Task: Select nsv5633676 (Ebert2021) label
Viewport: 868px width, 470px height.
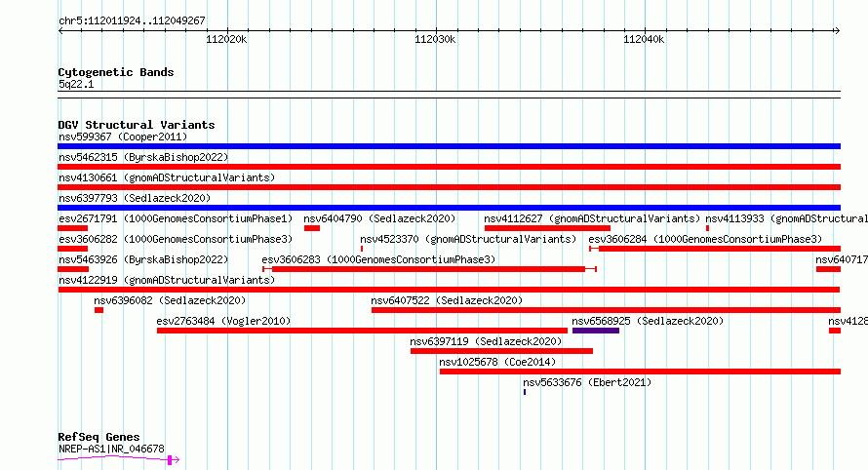Action: point(587,382)
